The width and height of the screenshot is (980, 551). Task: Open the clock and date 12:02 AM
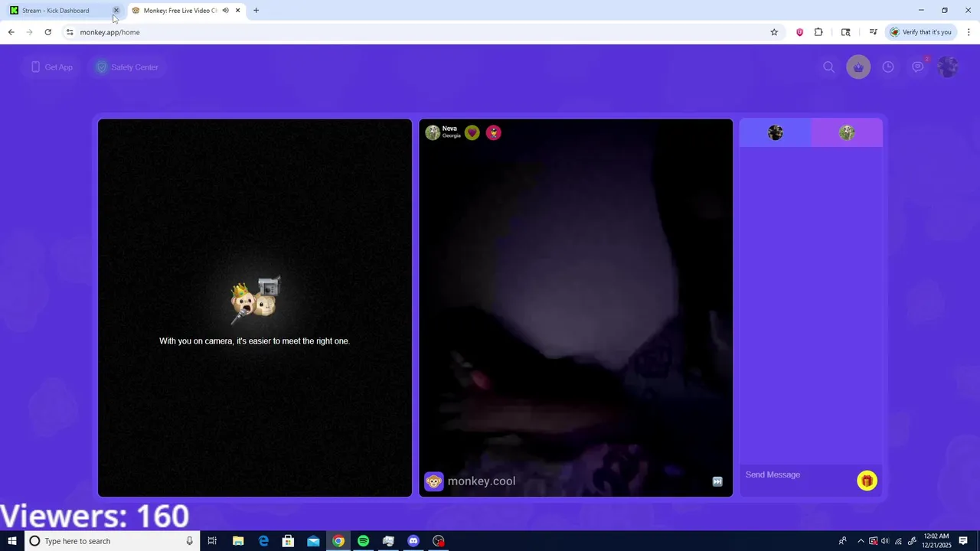(x=936, y=541)
